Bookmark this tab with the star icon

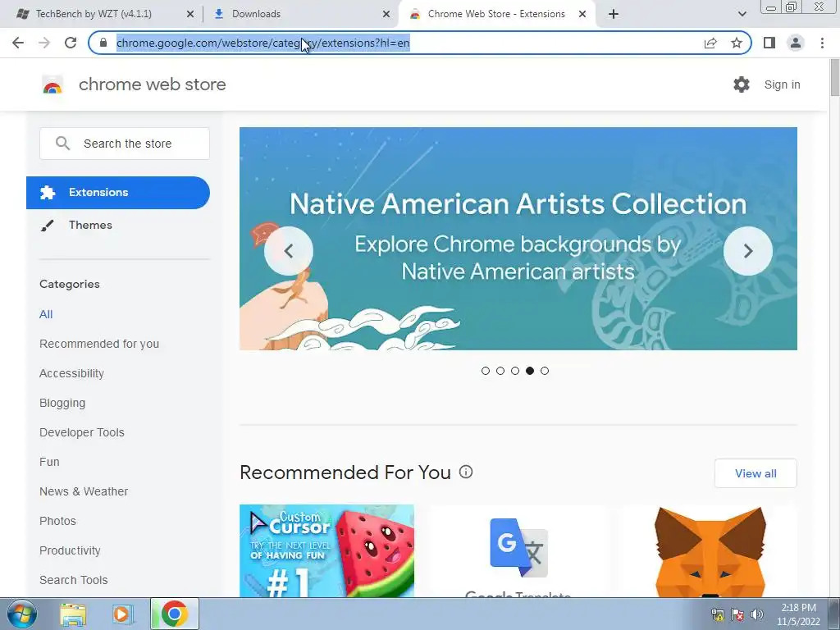(737, 43)
